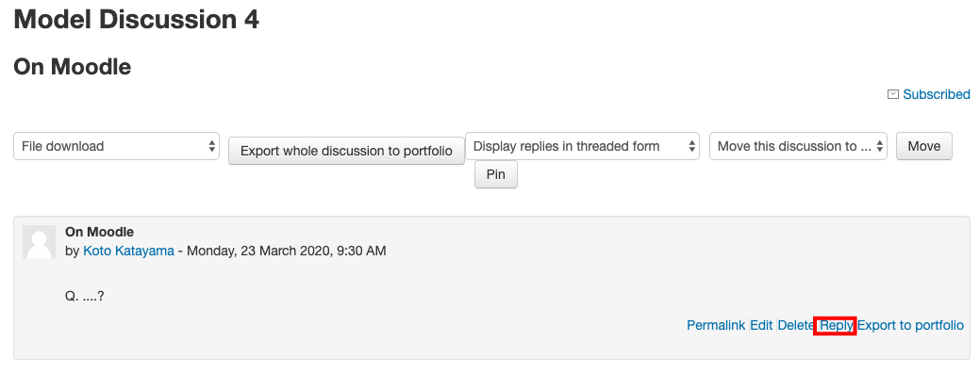Viewport: 980px width, 374px height.
Task: Delete the On Moodle post
Action: pyautogui.click(x=796, y=325)
